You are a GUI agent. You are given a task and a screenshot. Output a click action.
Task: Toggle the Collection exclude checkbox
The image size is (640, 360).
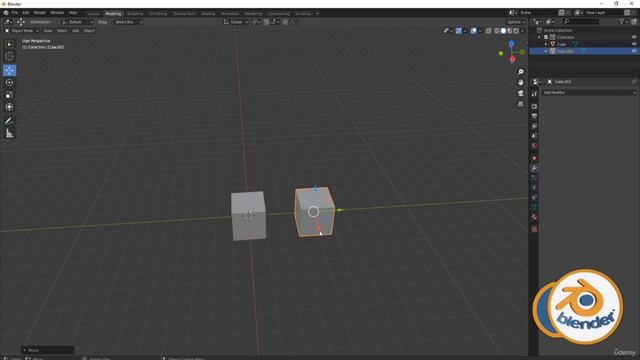(x=546, y=37)
